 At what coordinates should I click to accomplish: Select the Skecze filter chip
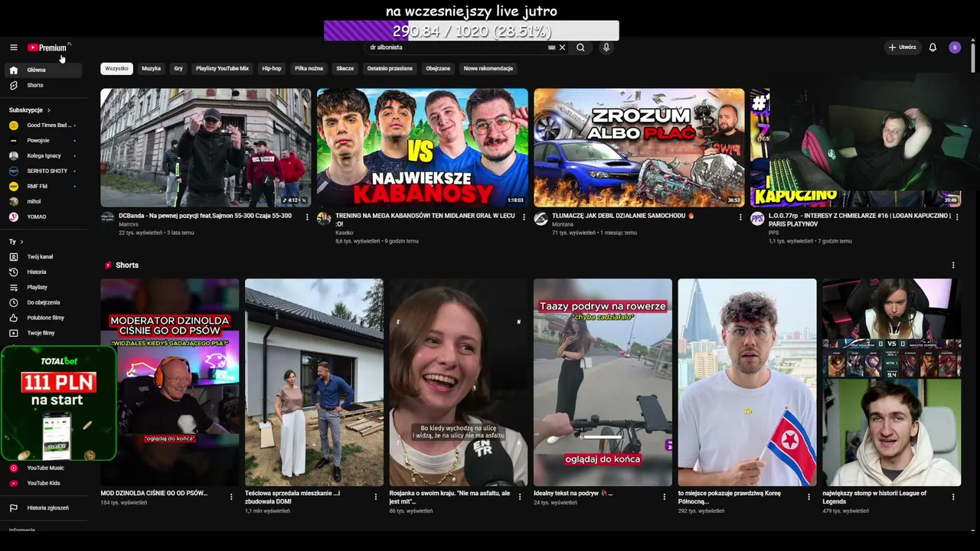pos(345,68)
